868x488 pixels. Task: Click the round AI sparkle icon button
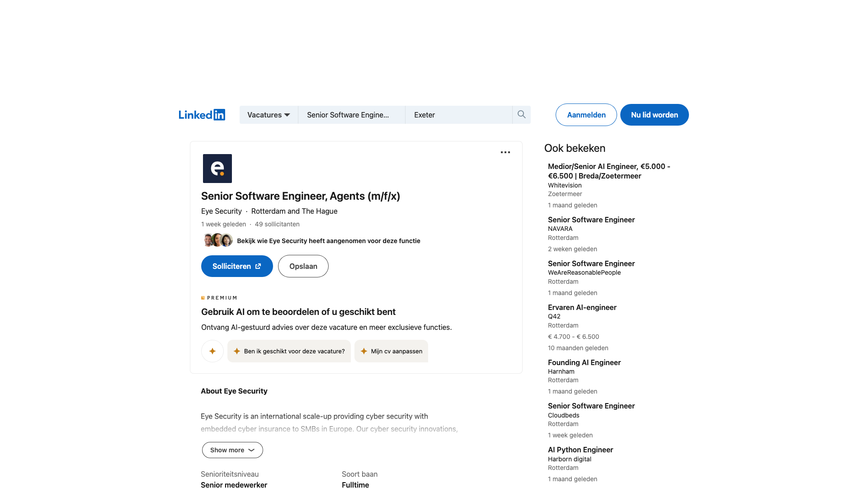[x=212, y=351]
